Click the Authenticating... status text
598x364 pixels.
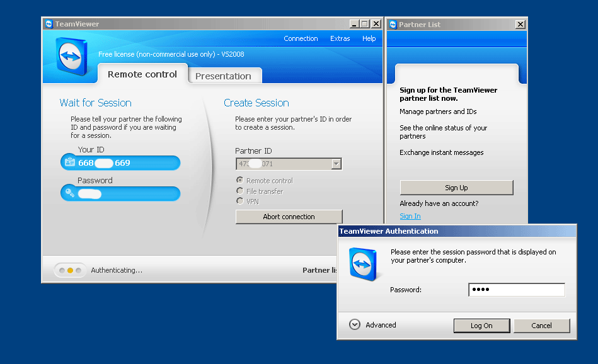(117, 270)
